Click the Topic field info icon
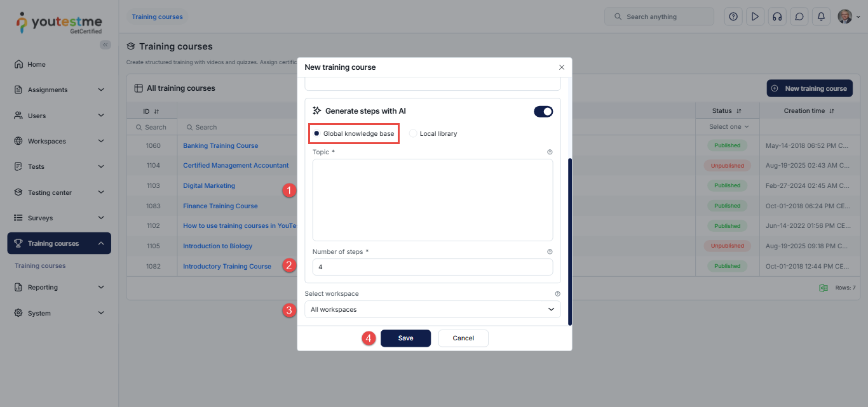868x407 pixels. pyautogui.click(x=550, y=152)
